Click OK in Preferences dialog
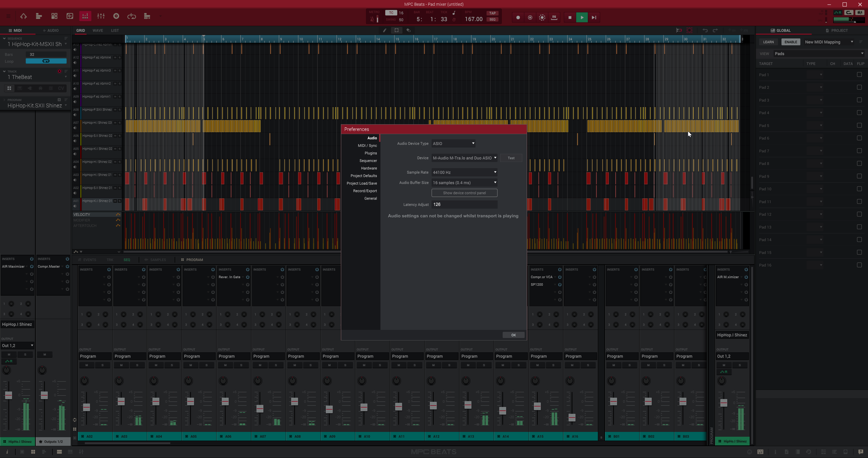The width and height of the screenshot is (868, 458). point(513,335)
